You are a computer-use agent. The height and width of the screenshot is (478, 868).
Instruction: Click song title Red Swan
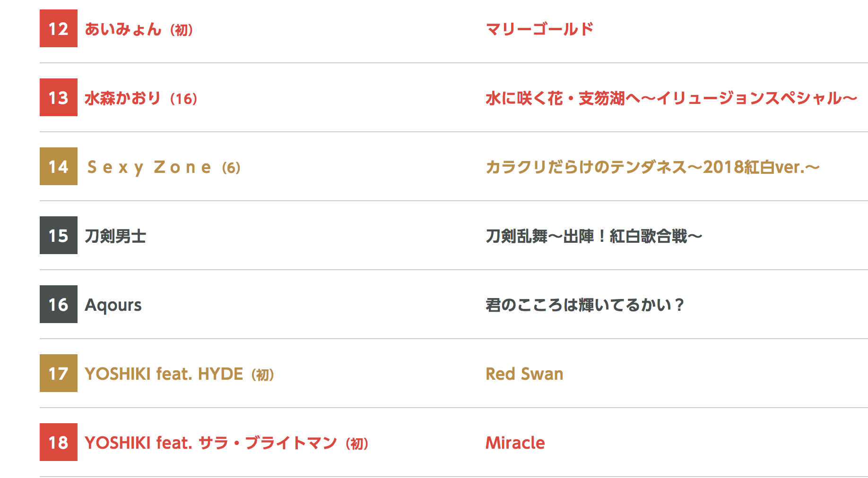click(x=524, y=374)
